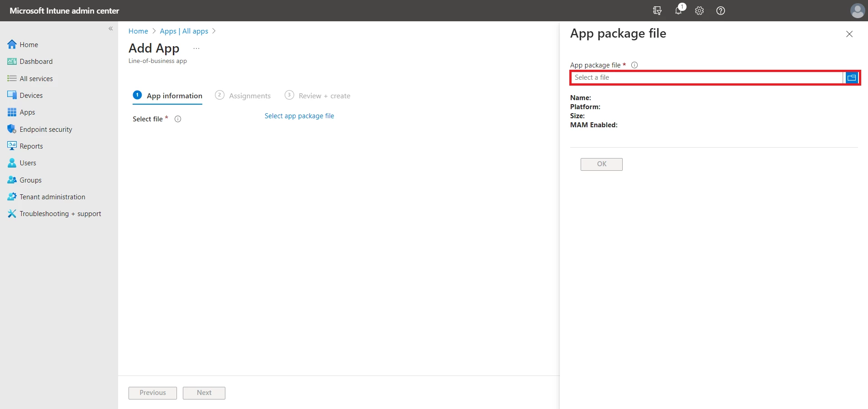The image size is (868, 409).
Task: Click the Microsoft Intune admin center title
Action: (64, 10)
